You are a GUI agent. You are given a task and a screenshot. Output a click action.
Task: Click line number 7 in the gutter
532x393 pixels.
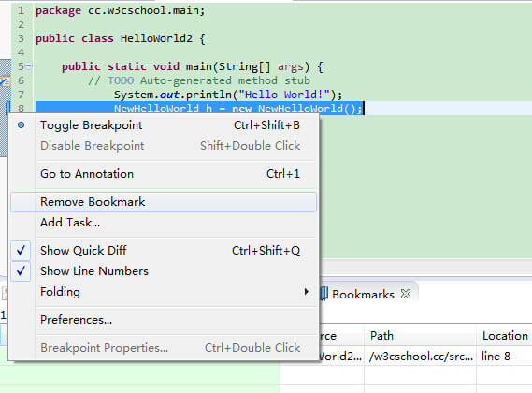pos(21,95)
